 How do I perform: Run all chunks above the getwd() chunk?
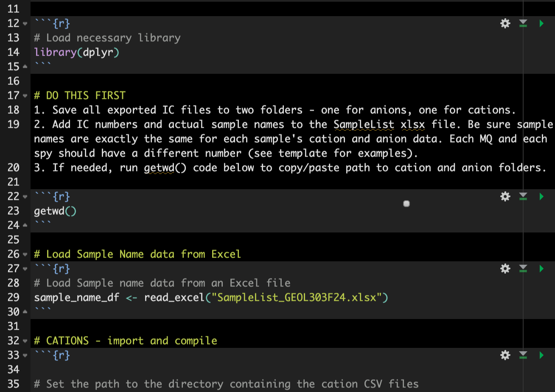click(x=523, y=196)
